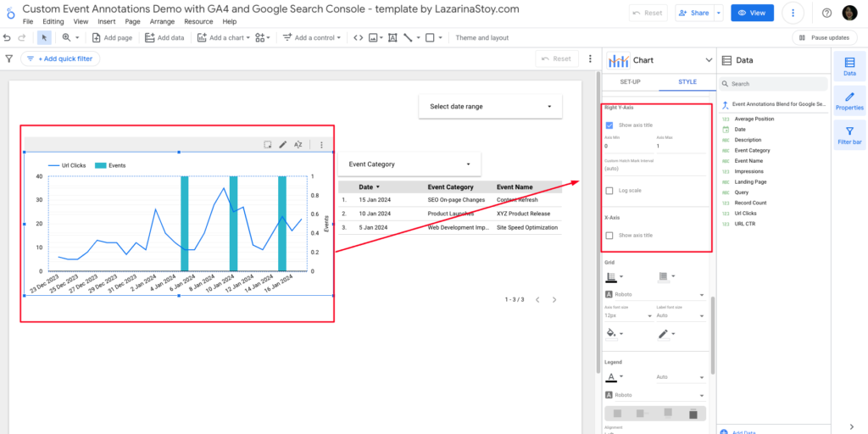Screen dimensions: 868x434
Task: Open the Legend font Roboto dropdown
Action: point(655,395)
